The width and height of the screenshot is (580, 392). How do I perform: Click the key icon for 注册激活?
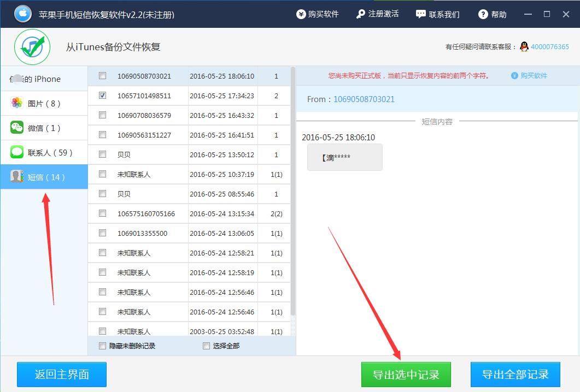(x=361, y=14)
